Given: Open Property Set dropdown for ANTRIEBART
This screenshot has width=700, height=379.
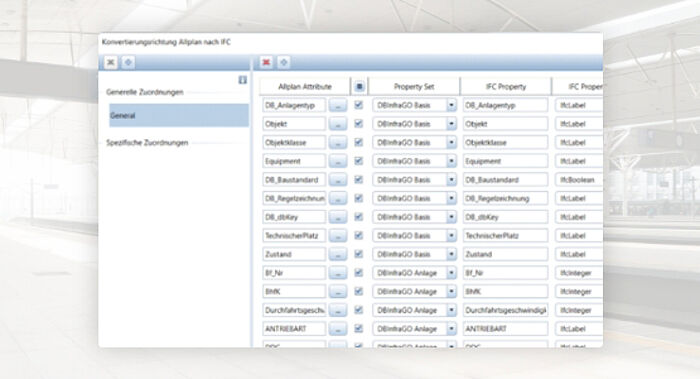Looking at the screenshot, I should tap(451, 329).
